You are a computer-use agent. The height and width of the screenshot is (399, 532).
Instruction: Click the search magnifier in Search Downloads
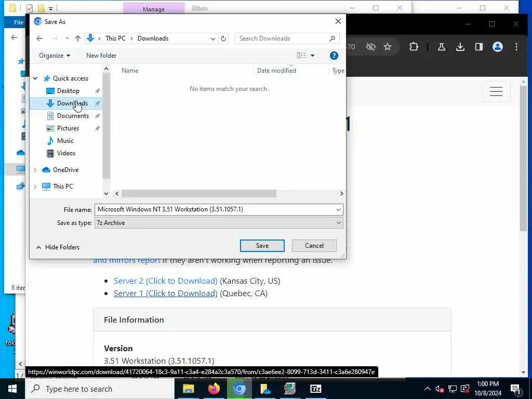[332, 38]
